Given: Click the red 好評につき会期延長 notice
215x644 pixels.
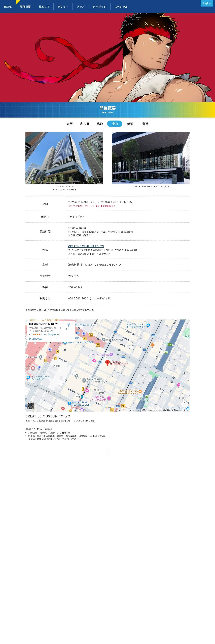Looking at the screenshot, I should pyautogui.click(x=92, y=206).
